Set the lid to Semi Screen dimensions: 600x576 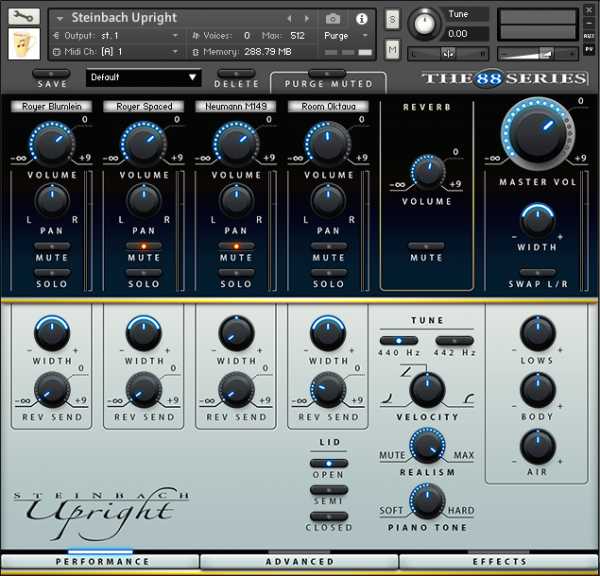(329, 490)
